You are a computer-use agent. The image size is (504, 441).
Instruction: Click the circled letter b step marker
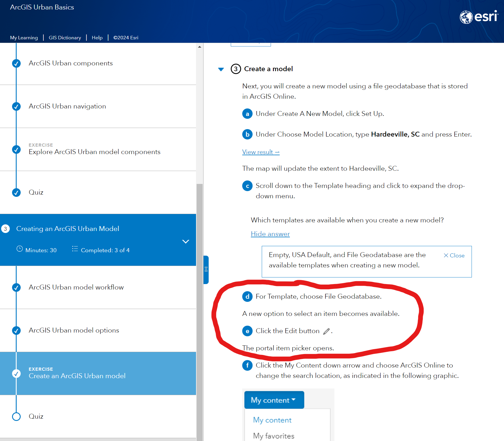pyautogui.click(x=247, y=134)
